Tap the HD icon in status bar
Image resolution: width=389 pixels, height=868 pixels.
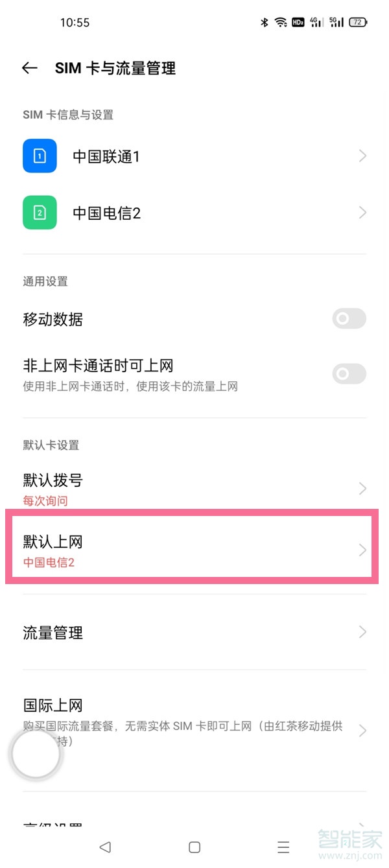click(298, 21)
